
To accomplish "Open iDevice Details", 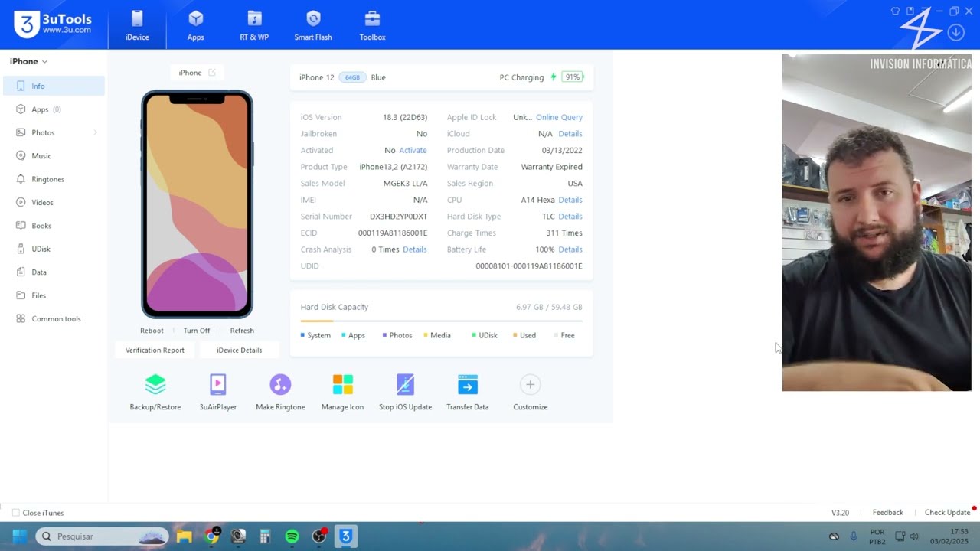I will pyautogui.click(x=239, y=350).
